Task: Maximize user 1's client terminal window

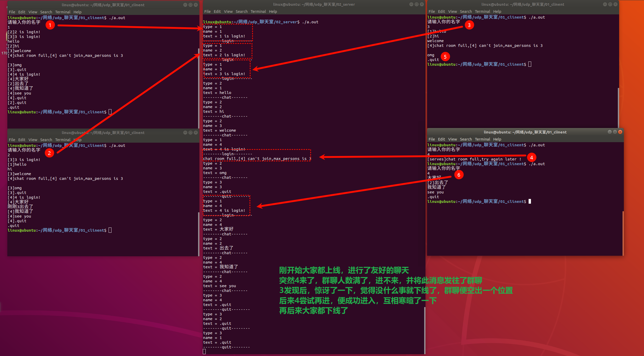Action: [x=190, y=5]
